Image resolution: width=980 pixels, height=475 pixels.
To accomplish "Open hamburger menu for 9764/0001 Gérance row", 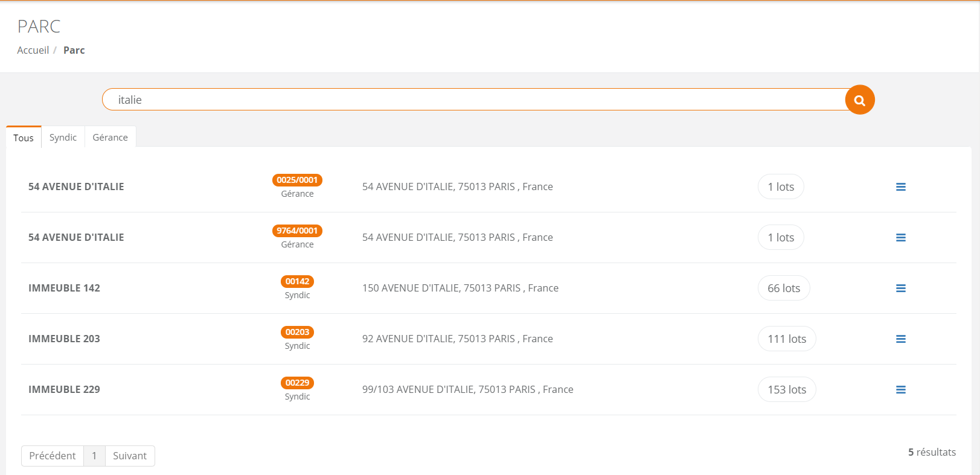I will point(901,238).
